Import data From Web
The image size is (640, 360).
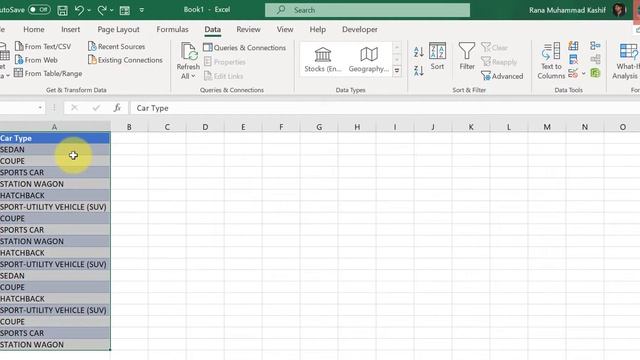point(36,60)
